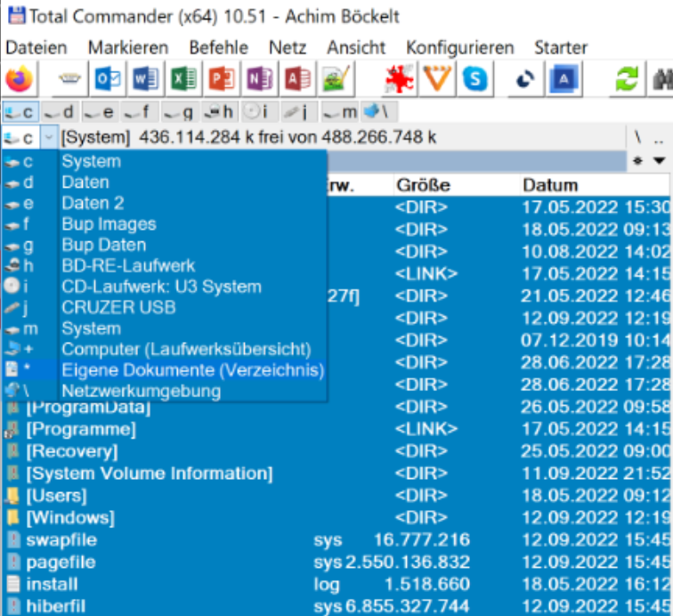Launch OneNote from the button bar
Screen dimensions: 673x616
pyautogui.click(x=260, y=79)
